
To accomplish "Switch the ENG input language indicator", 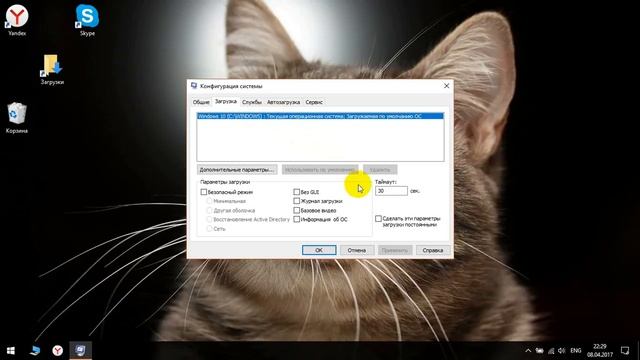I will pyautogui.click(x=576, y=351).
